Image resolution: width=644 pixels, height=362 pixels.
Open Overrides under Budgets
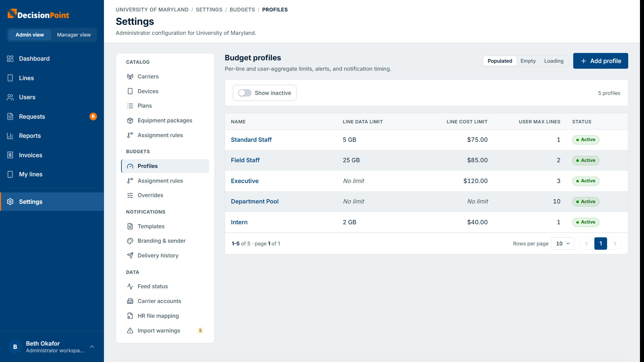(x=165, y=195)
